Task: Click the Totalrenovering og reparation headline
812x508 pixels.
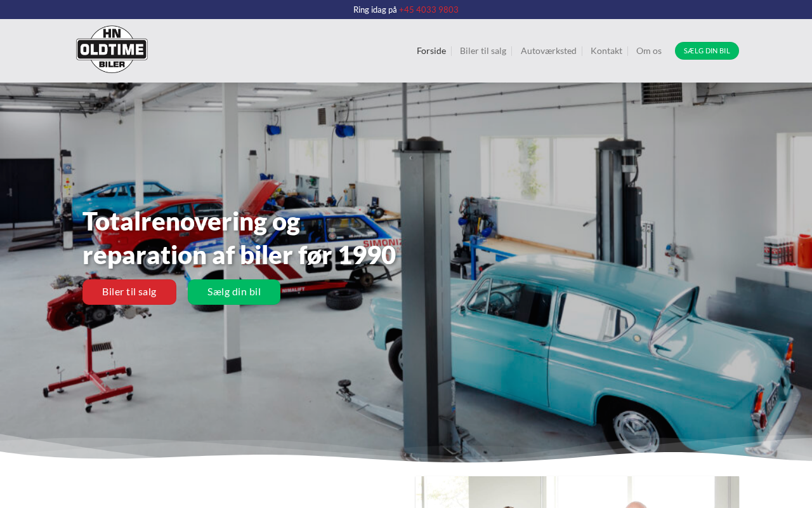Action: (x=239, y=238)
